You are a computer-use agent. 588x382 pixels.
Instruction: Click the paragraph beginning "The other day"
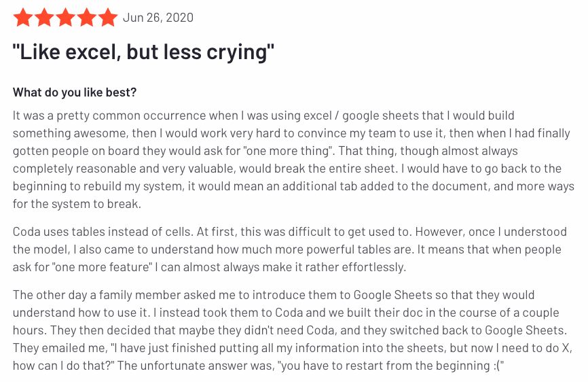pyautogui.click(x=293, y=330)
